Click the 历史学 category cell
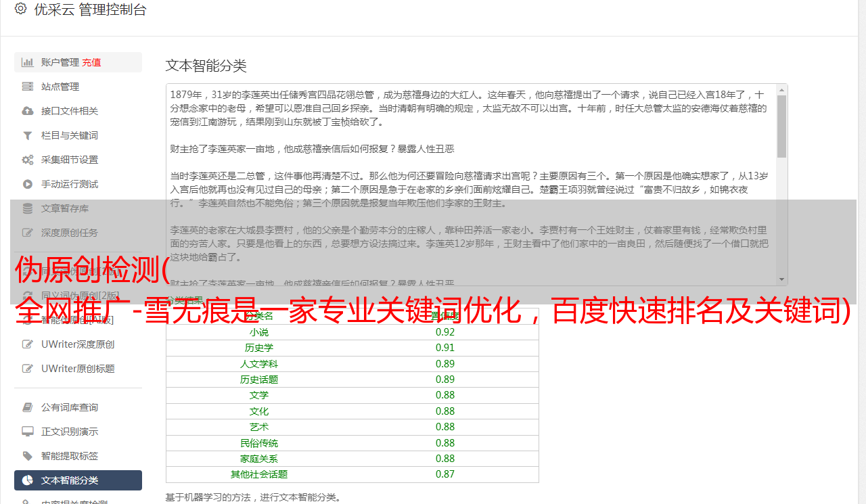This screenshot has width=866, height=504. [x=259, y=348]
